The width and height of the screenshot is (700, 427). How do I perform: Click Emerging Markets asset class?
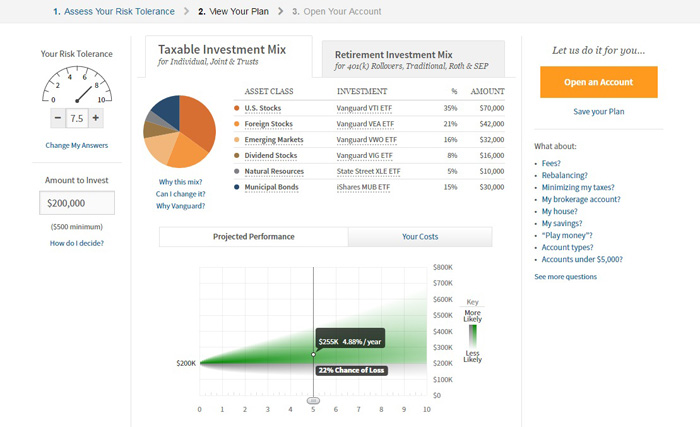274,140
